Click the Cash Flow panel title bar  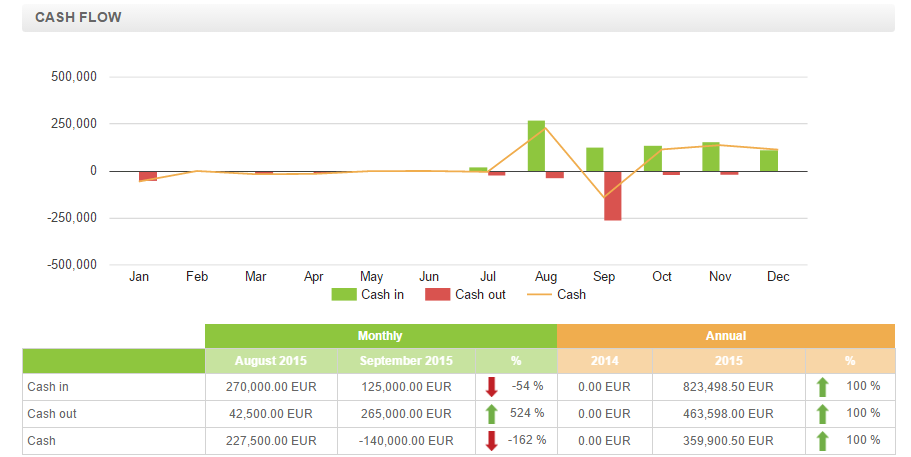[x=458, y=17]
